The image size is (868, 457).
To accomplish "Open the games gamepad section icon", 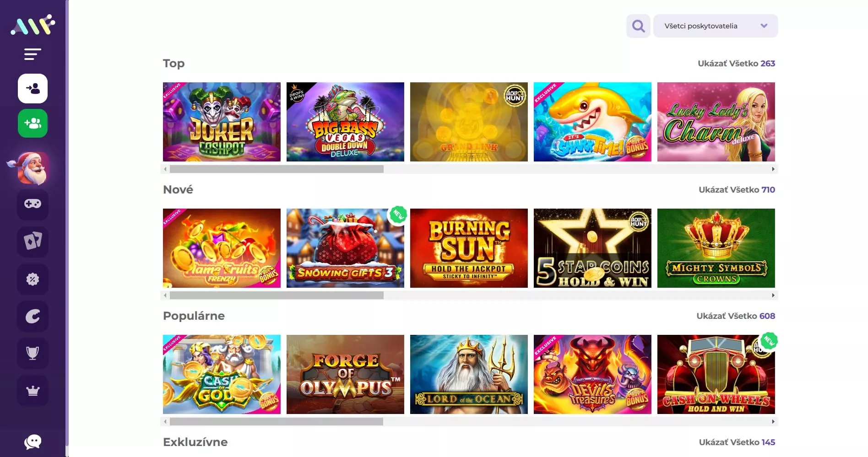I will click(x=33, y=204).
